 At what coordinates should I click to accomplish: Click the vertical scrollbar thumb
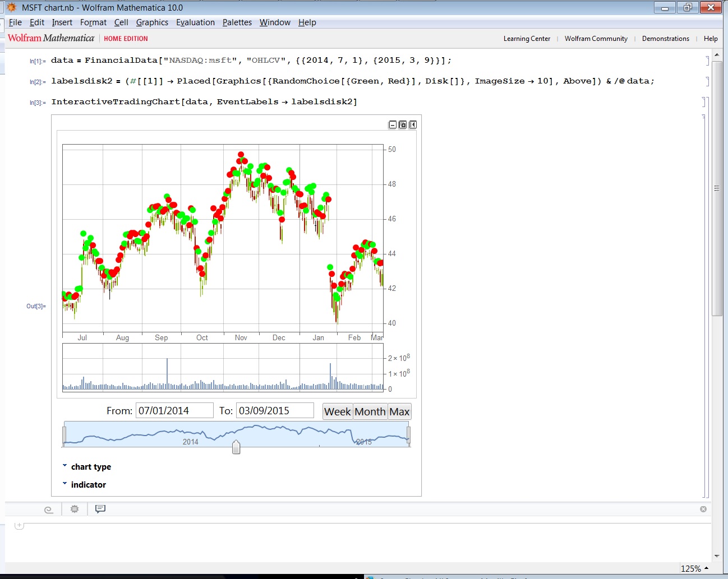pos(717,188)
